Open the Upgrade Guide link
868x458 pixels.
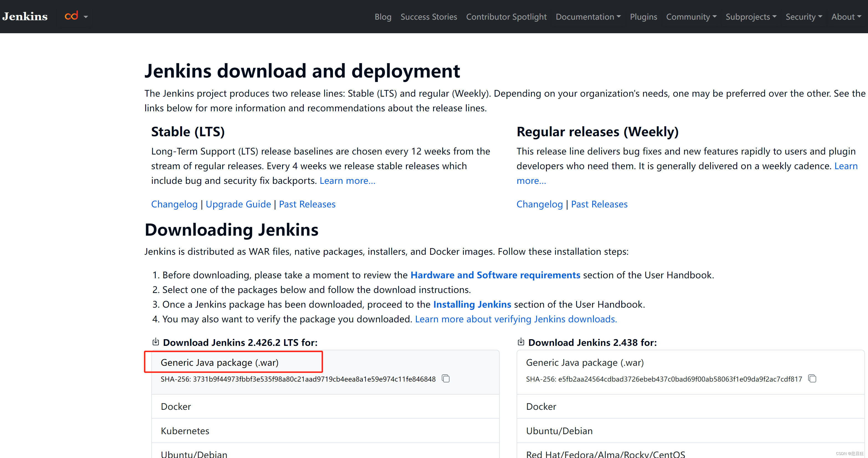tap(238, 204)
